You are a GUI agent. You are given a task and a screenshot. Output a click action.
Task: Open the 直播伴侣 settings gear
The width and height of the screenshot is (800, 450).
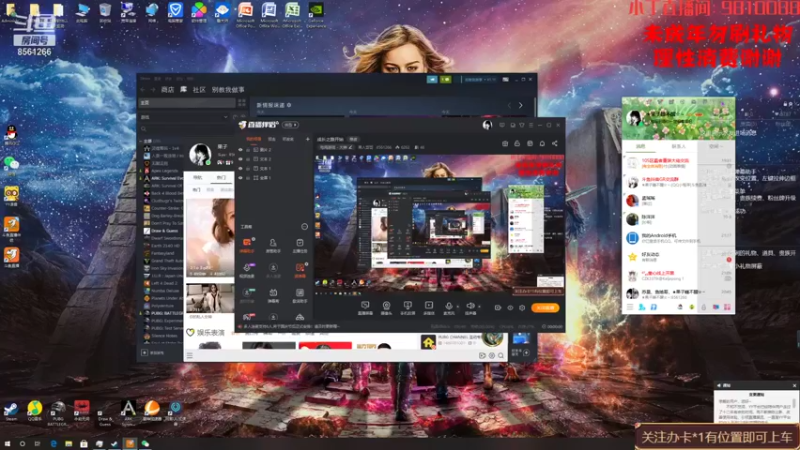point(522,308)
